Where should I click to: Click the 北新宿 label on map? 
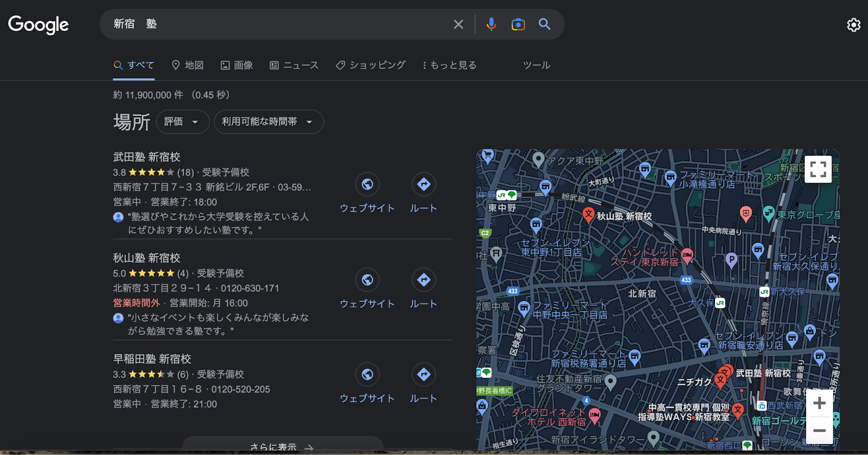click(642, 294)
